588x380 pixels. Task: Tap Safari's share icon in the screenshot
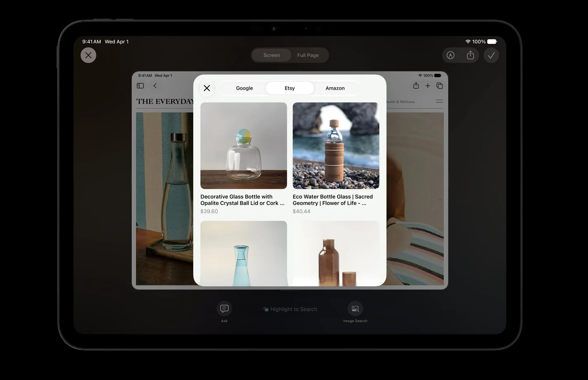coord(416,85)
